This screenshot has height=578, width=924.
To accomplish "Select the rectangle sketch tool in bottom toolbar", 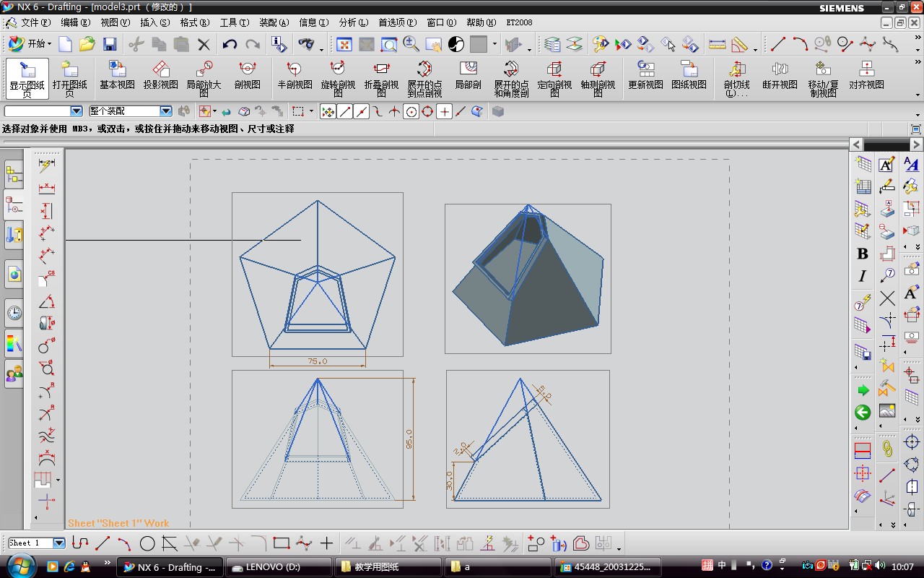I will pyautogui.click(x=282, y=543).
